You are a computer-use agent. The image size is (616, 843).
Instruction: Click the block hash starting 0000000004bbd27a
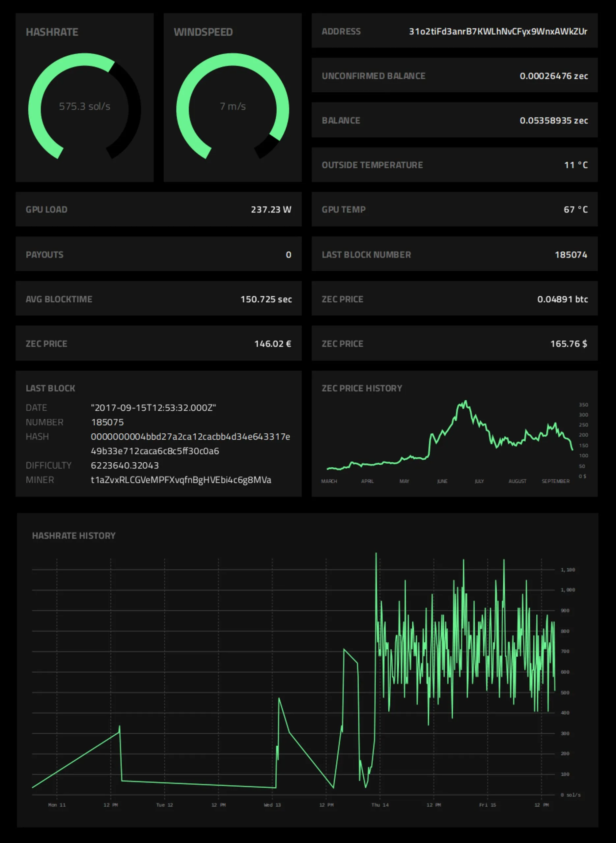tap(190, 444)
